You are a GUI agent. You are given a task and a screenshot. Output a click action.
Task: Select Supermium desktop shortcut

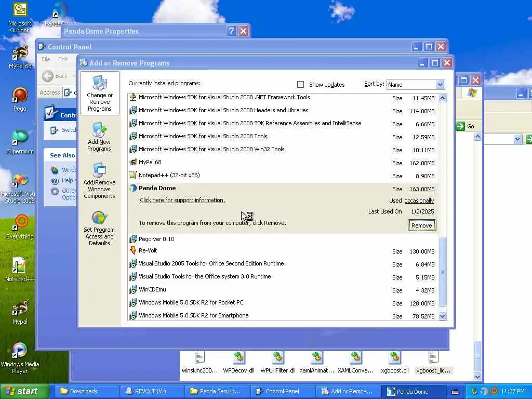click(20, 142)
